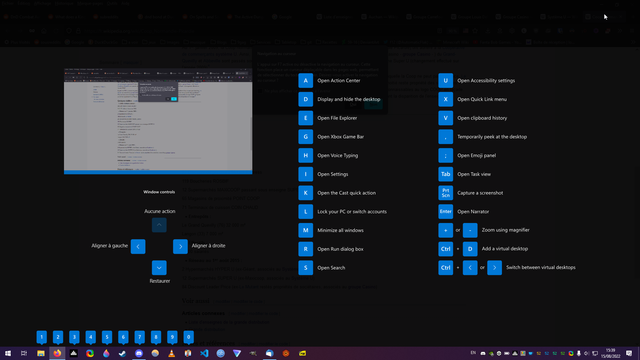640x360 pixels.
Task: Click the plus key tile for magnifier zoom
Action: pos(445,230)
